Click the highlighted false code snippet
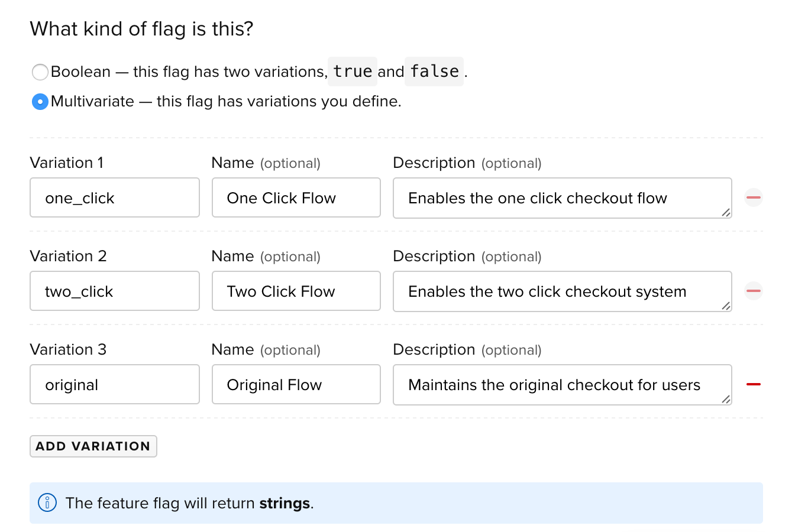This screenshot has width=795, height=532. (434, 72)
